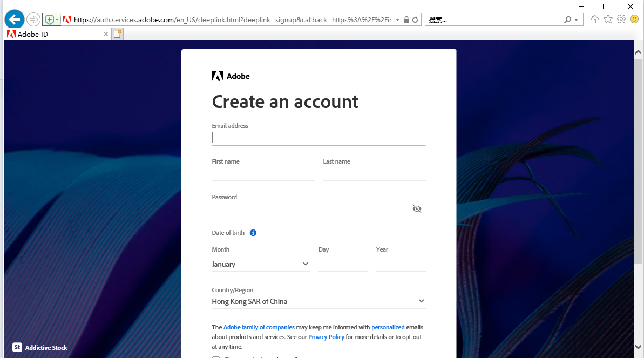Viewport: 644px width, 358px height.
Task: Expand the arrow beside the shield icon
Action: (57, 19)
